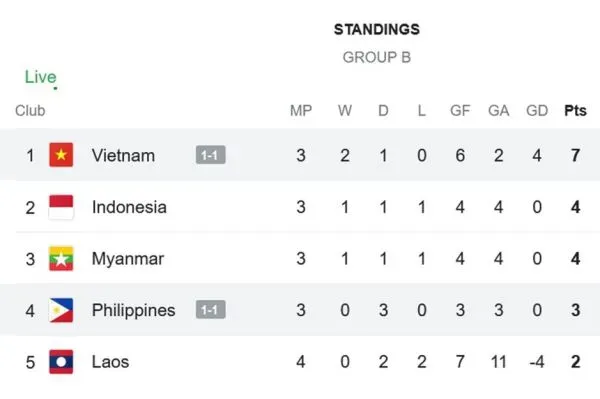The width and height of the screenshot is (600, 399).
Task: Click the GF column header
Action: tap(460, 111)
